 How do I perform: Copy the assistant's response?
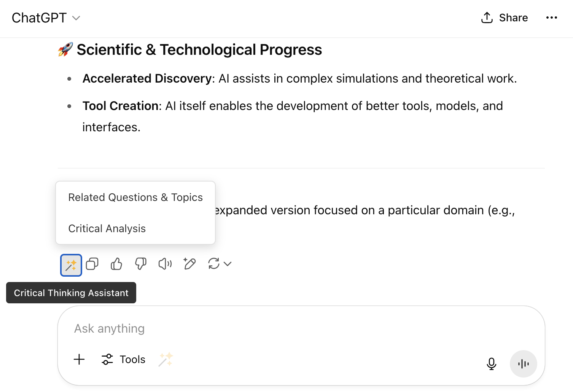point(92,264)
